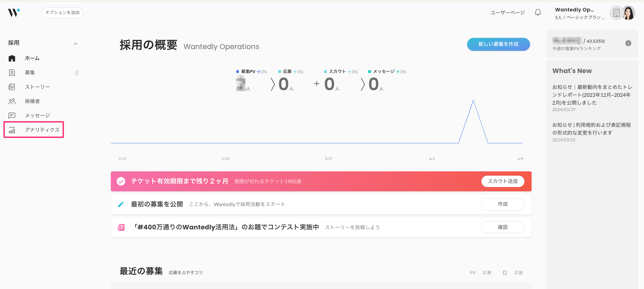
Task: Open trend report news dated 2024/03/29
Action: point(592,95)
